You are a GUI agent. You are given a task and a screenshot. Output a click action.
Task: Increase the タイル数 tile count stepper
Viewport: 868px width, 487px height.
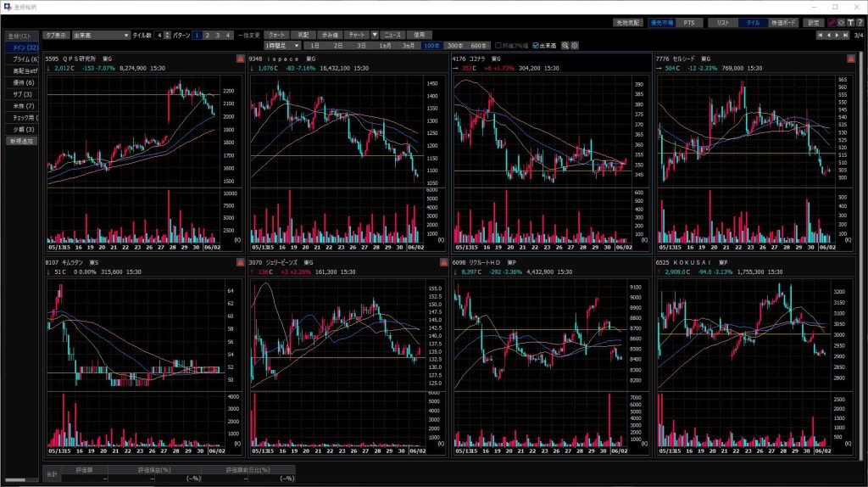(167, 33)
